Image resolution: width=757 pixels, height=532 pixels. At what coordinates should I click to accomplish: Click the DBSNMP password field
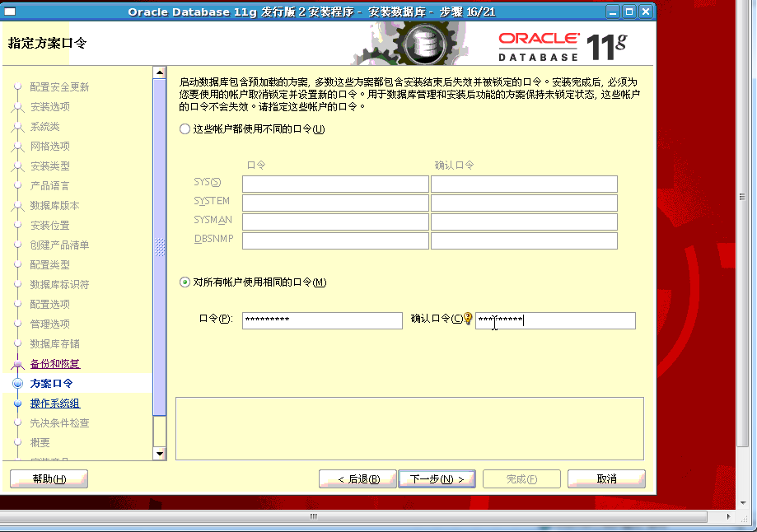tap(335, 241)
